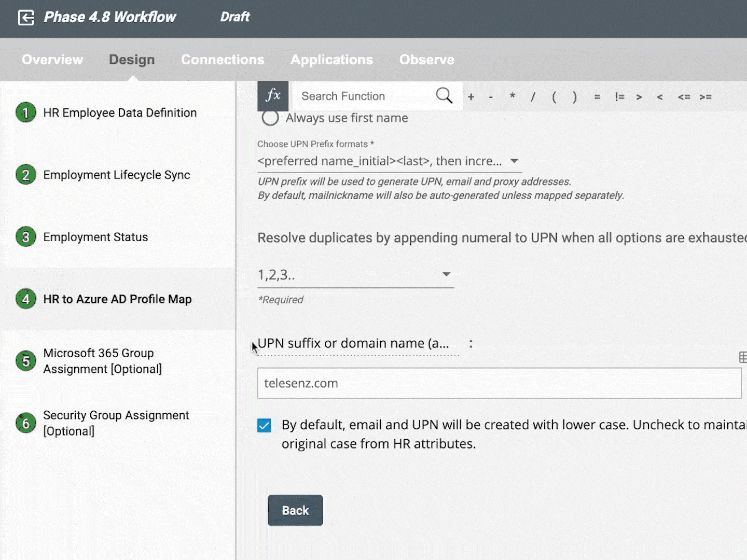
Task: Click the telesenz.com domain input field
Action: coord(499,383)
